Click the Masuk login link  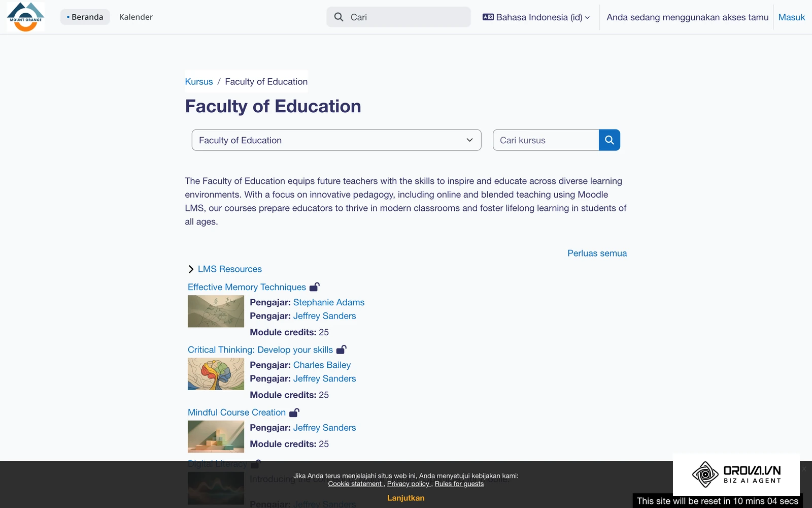792,17
